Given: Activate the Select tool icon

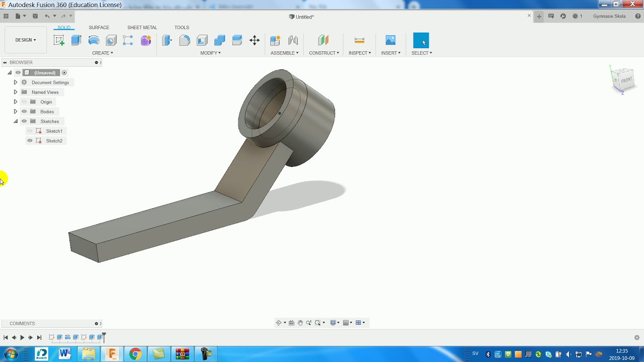Looking at the screenshot, I should [x=421, y=40].
